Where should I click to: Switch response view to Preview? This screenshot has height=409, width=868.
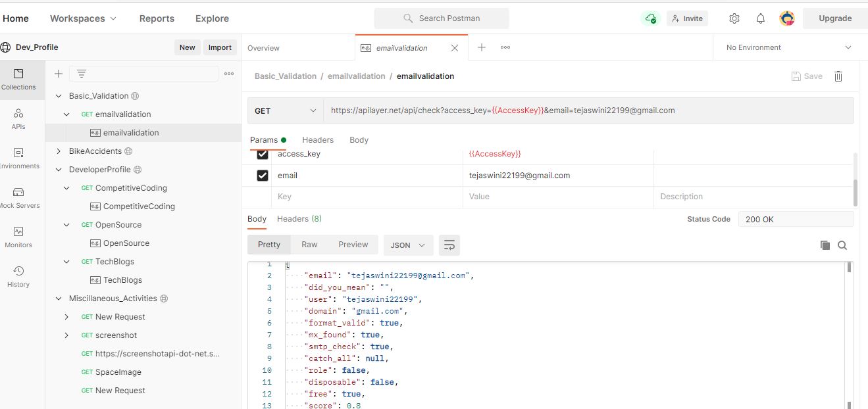pyautogui.click(x=353, y=245)
